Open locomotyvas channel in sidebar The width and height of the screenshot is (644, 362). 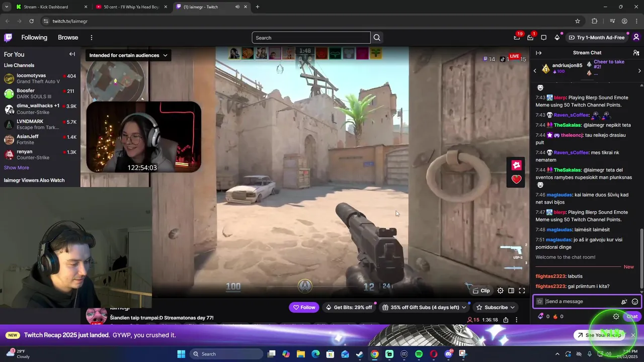tap(40, 78)
